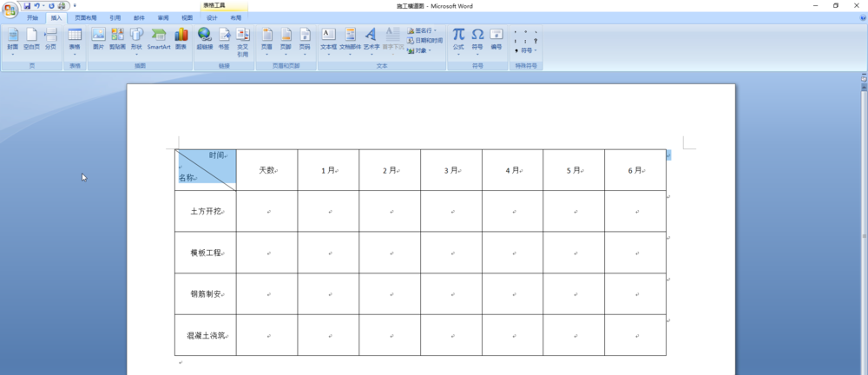Click the 模板工程 row label
The width and height of the screenshot is (868, 375).
[206, 253]
